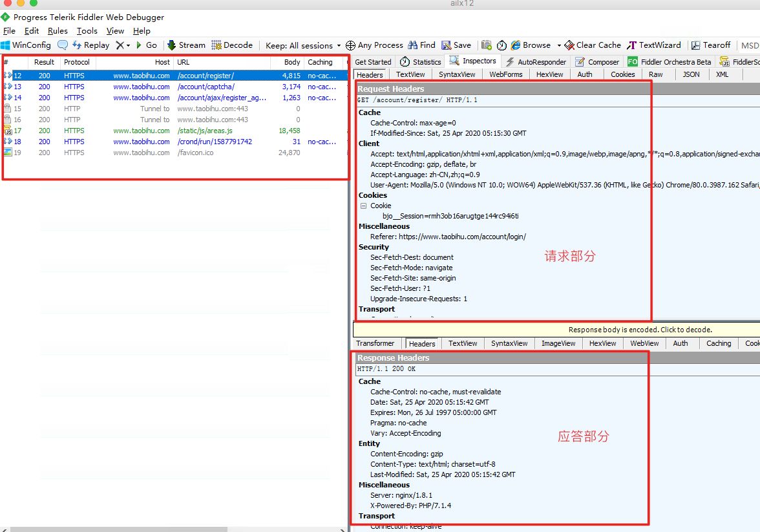This screenshot has height=532, width=760.
Task: Select request TextView tab
Action: 410,75
